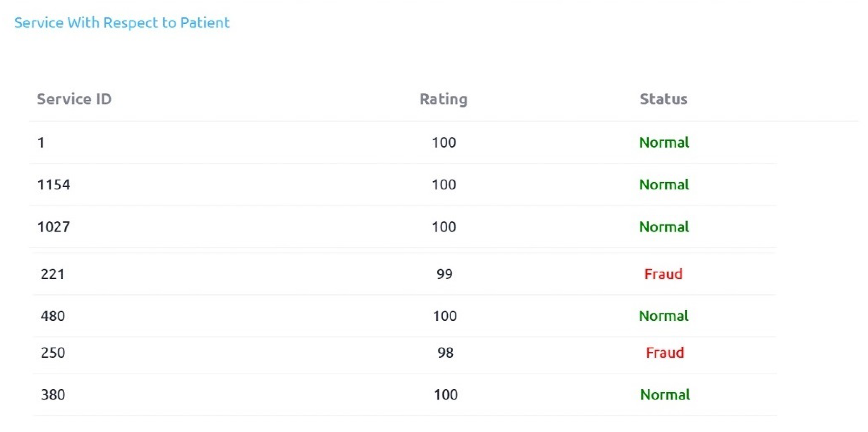Click the 'Service With Respect to Patient' heading
Viewport: 868px width, 432px height.
pyautogui.click(x=122, y=23)
